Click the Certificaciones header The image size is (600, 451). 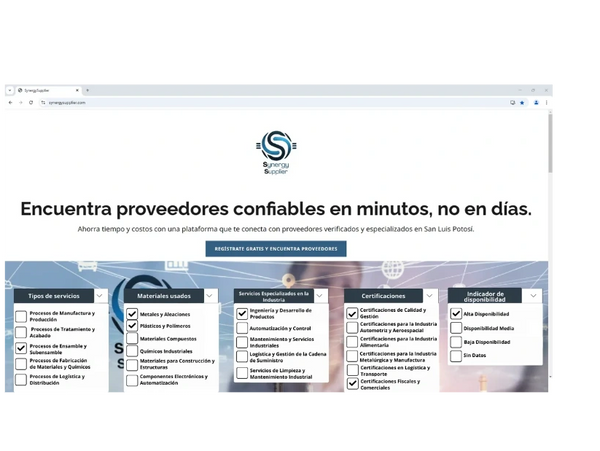[x=383, y=296]
